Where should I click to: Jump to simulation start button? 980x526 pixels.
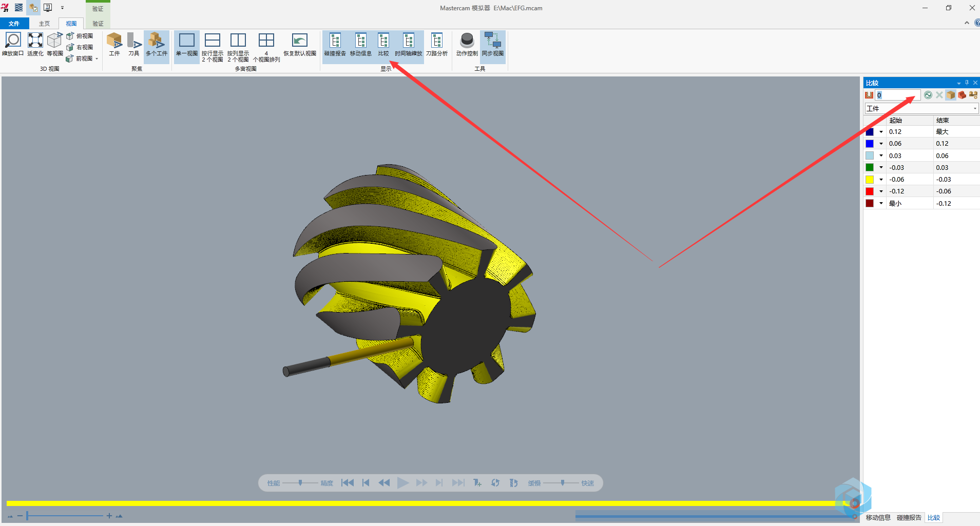[348, 483]
